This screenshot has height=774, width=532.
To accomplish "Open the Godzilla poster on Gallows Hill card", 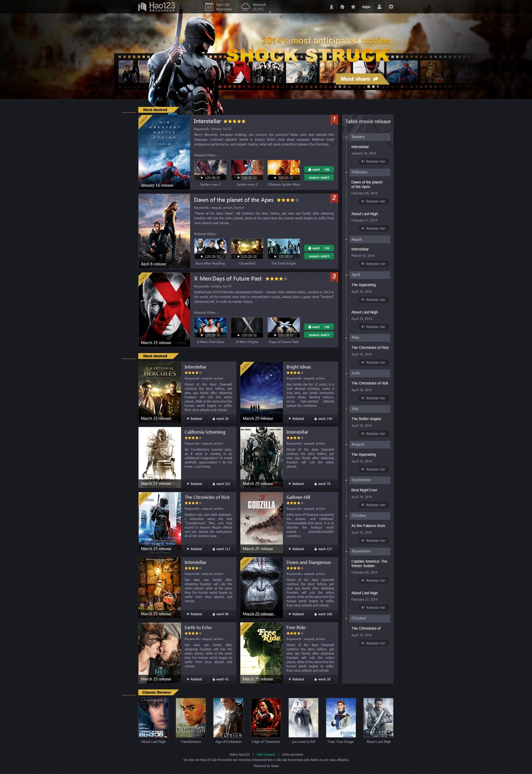I will [261, 522].
